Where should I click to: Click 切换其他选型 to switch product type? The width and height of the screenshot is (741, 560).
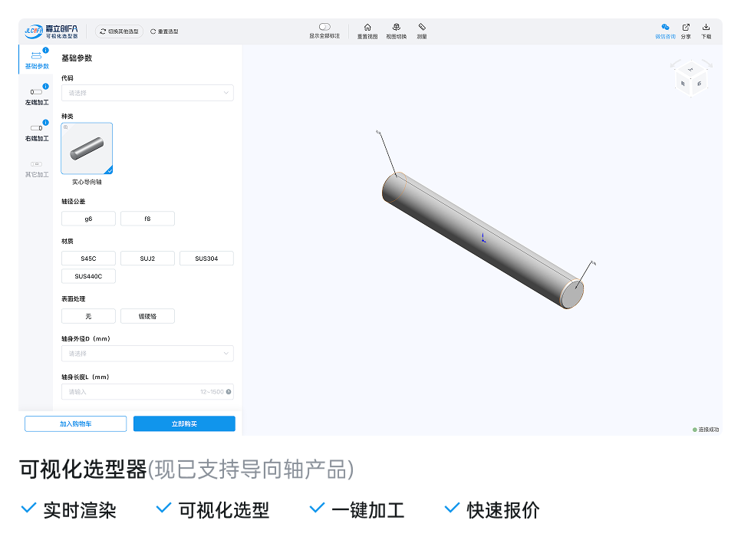point(120,31)
